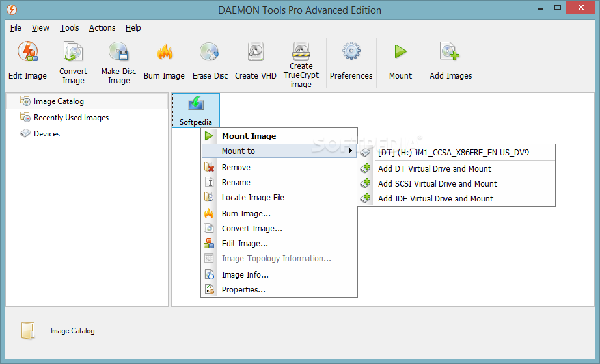Open the View menu
The width and height of the screenshot is (600, 364).
point(40,27)
